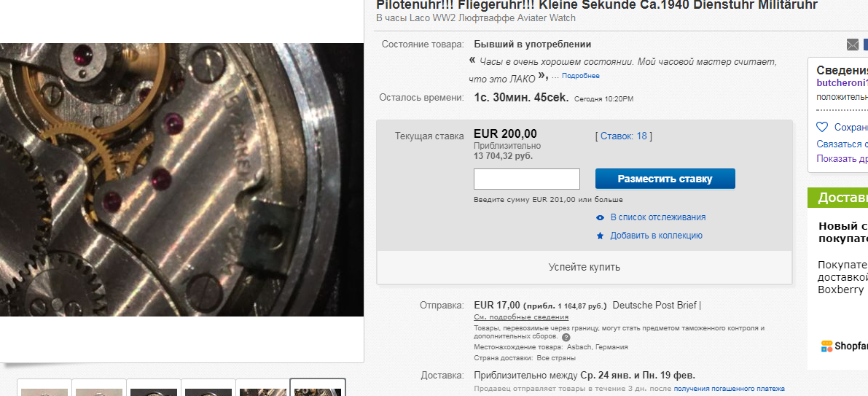Click the star icon for collection
This screenshot has width=868, height=396.
(x=600, y=236)
